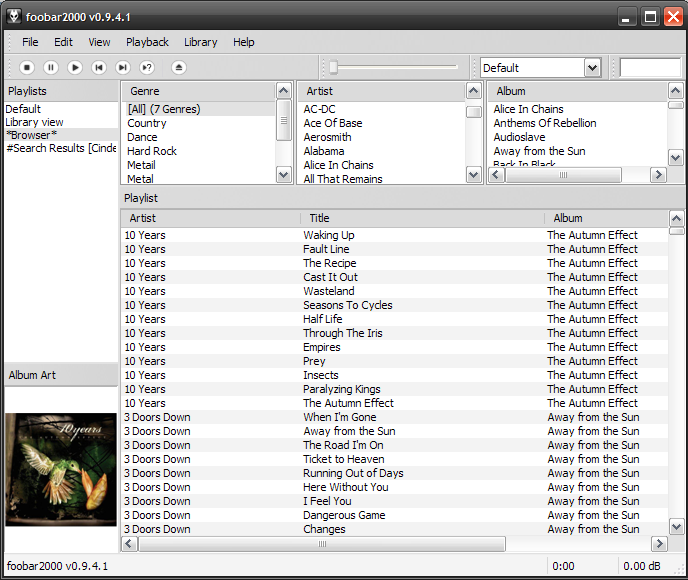
Task: Click Album list scroll left arrow
Action: [496, 175]
